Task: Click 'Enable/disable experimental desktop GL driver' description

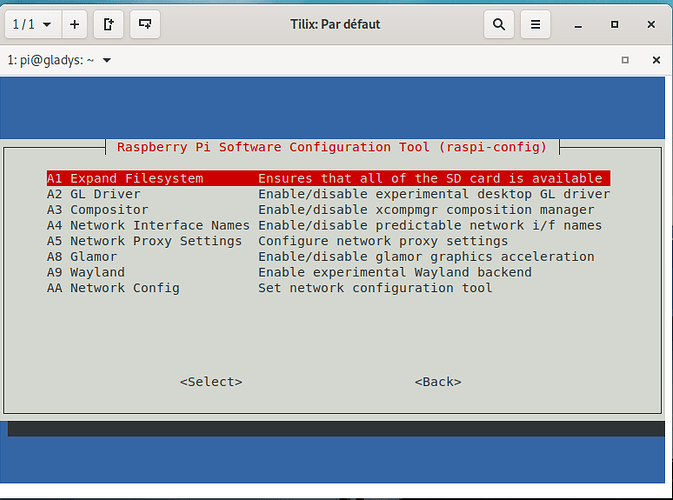Action: (x=434, y=194)
